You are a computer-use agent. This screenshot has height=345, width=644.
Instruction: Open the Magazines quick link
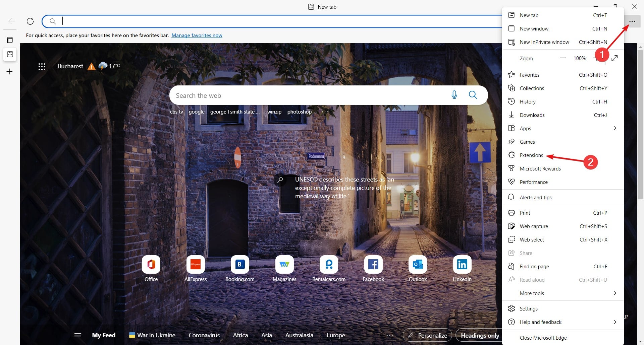284,269
